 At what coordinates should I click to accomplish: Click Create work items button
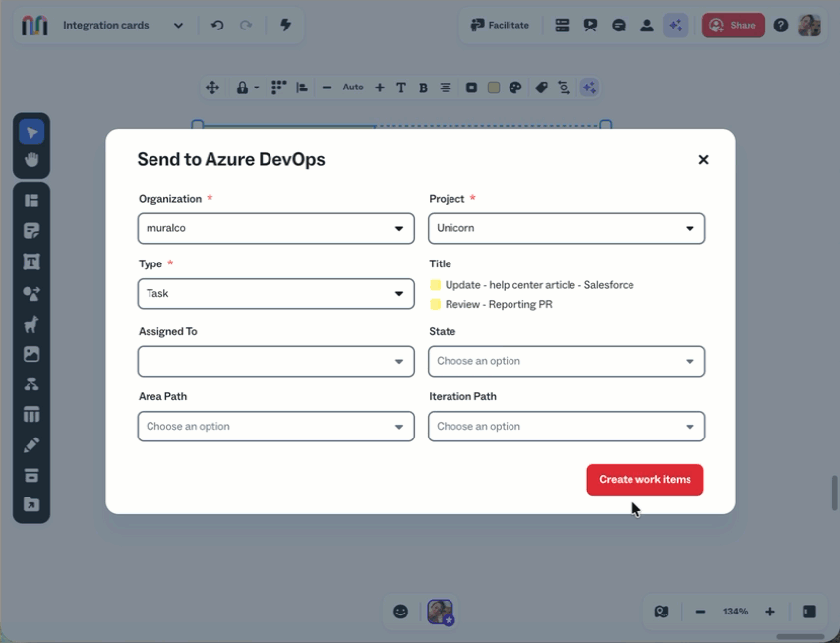coord(645,480)
